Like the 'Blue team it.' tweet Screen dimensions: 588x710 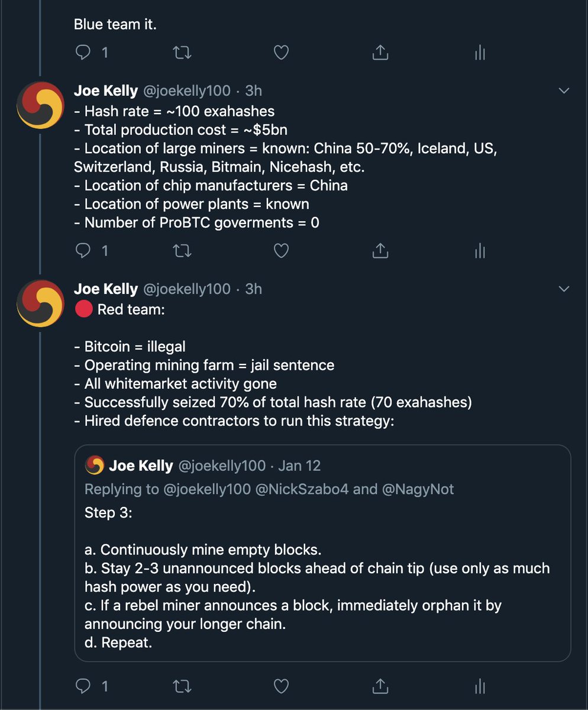tap(282, 53)
